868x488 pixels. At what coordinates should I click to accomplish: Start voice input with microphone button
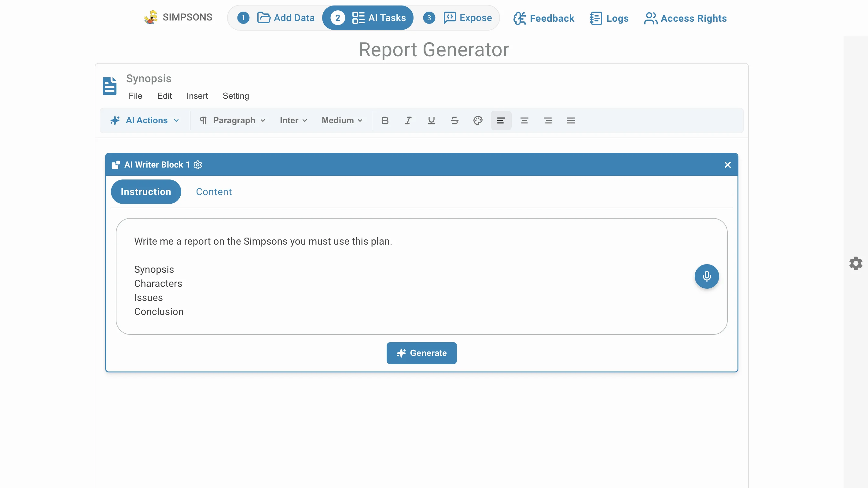707,276
